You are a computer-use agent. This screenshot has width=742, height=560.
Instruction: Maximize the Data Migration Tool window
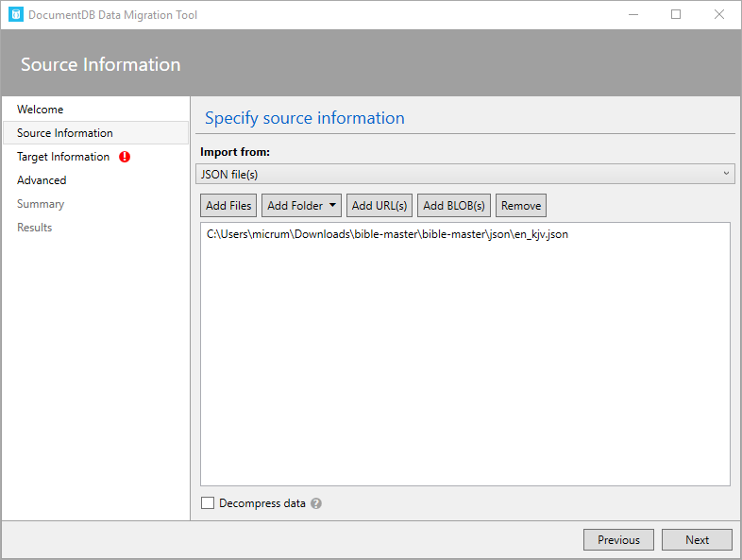tap(676, 15)
